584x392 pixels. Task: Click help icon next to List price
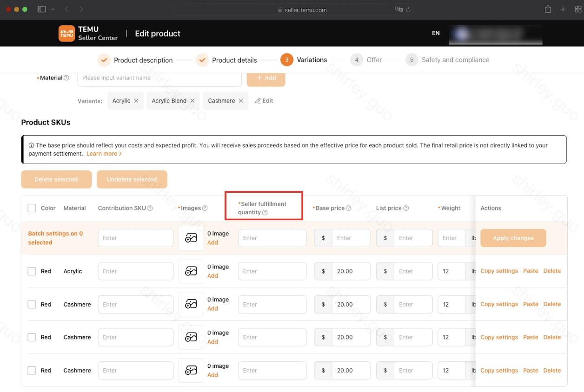[x=406, y=208]
